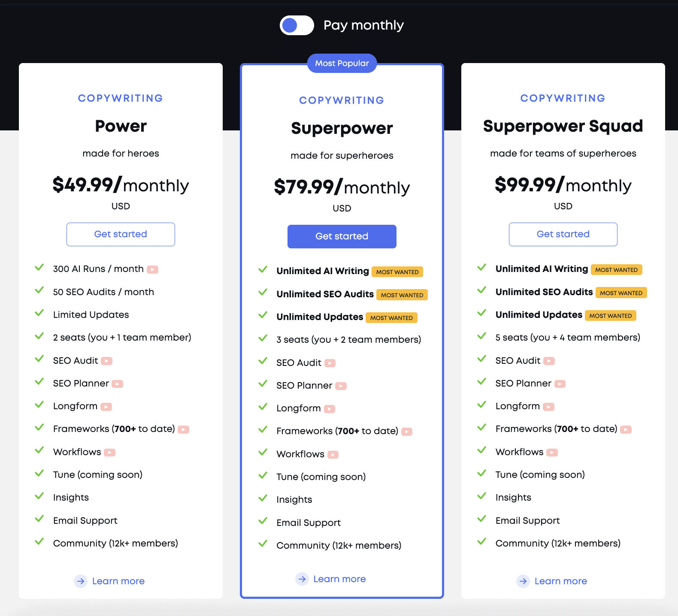Screen dimensions: 678x616
Task: Open Learn more link under Superpower plan
Action: tap(339, 579)
